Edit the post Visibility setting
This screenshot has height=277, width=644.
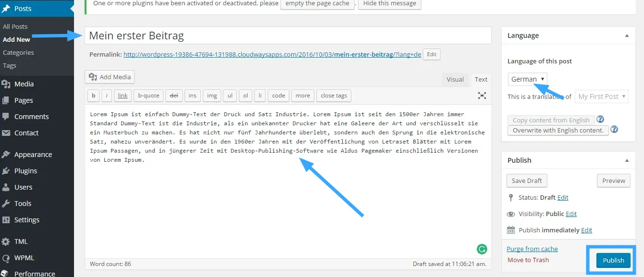[x=571, y=214]
